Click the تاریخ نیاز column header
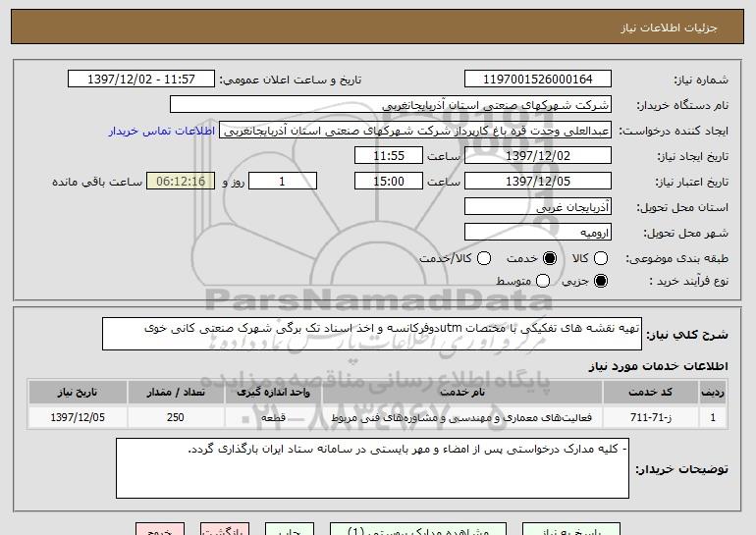The width and height of the screenshot is (756, 535). [78, 393]
